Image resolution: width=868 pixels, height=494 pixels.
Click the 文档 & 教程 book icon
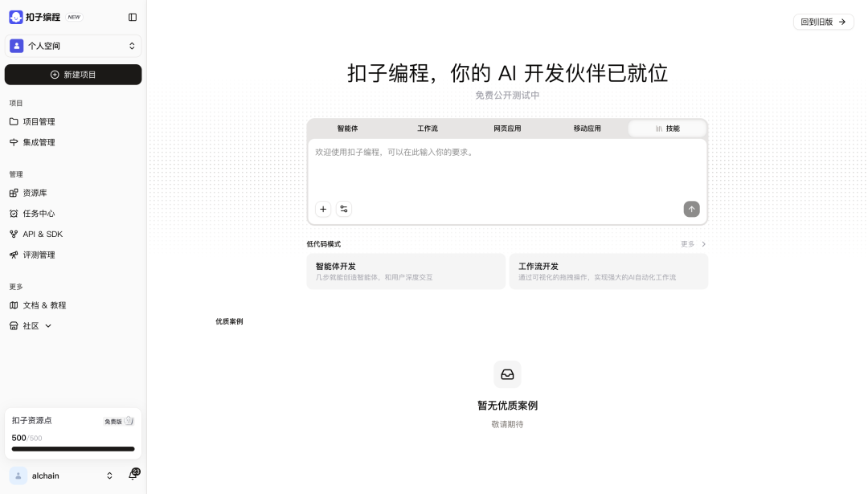(14, 305)
